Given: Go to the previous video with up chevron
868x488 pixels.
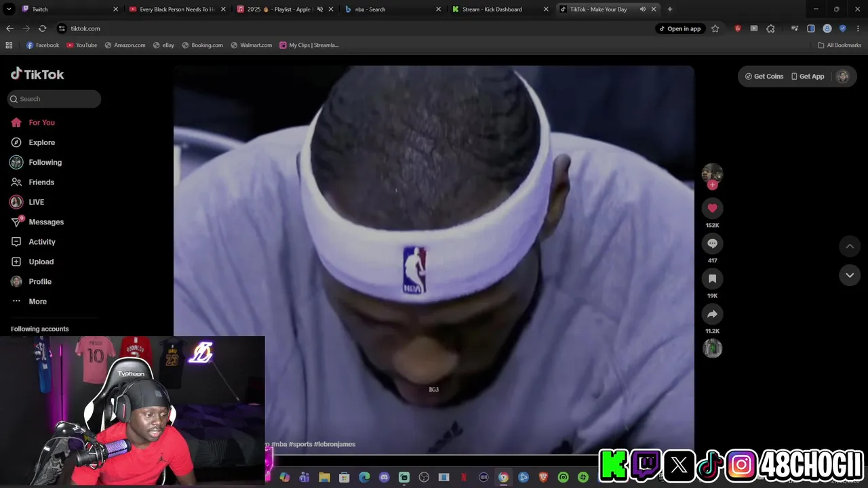Looking at the screenshot, I should 850,246.
